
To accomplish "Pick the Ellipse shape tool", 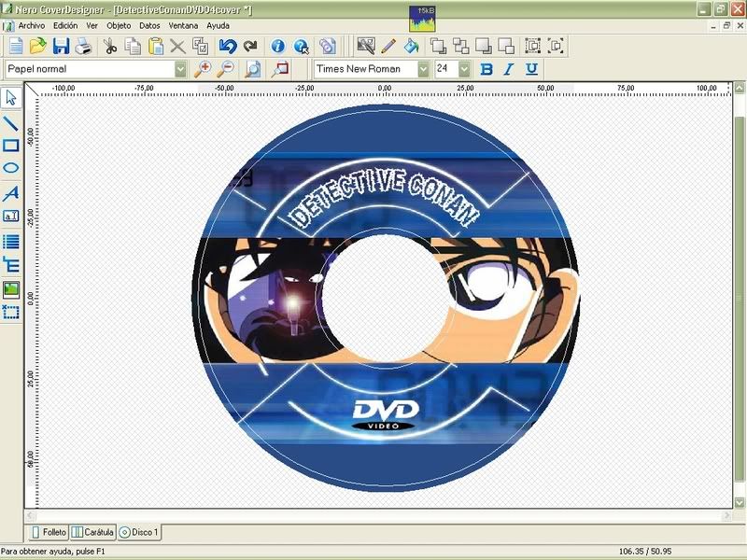I will pyautogui.click(x=11, y=169).
